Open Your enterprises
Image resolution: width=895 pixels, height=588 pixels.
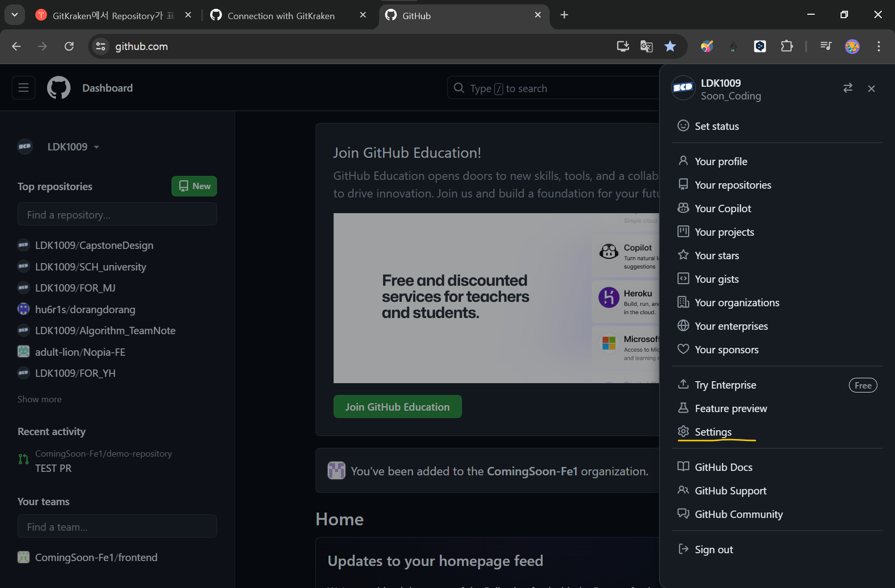tap(777, 326)
